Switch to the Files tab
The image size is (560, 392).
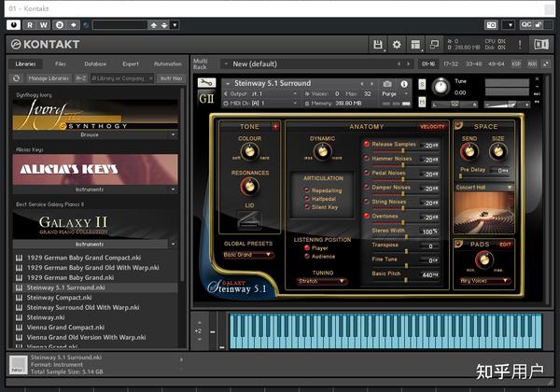point(61,63)
